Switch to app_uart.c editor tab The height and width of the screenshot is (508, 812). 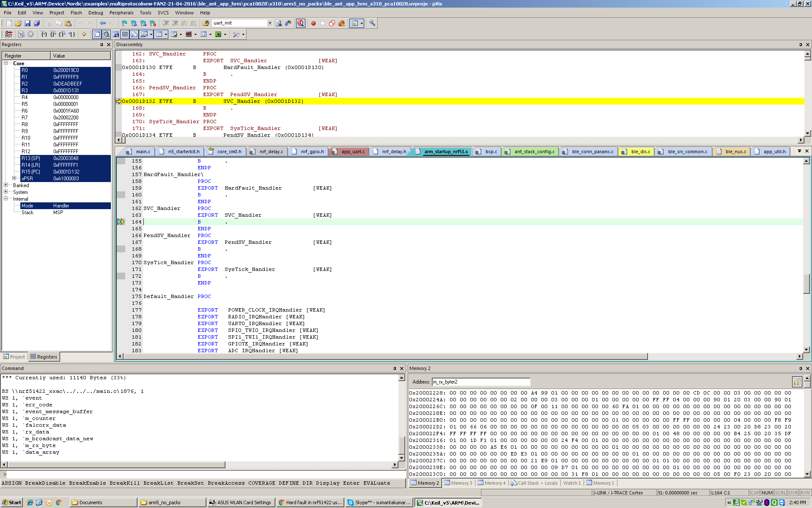coord(349,152)
